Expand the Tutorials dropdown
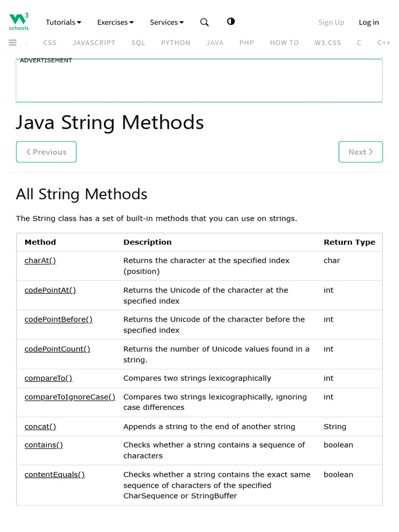 click(x=63, y=22)
